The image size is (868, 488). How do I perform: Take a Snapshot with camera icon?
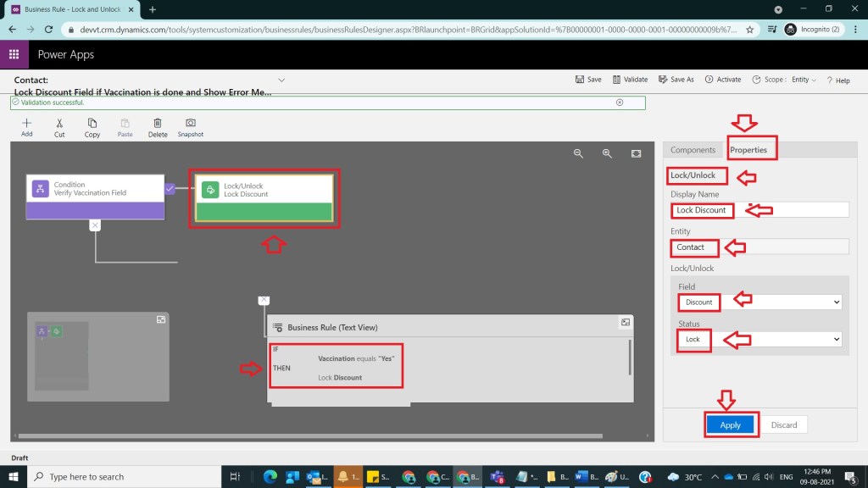[x=191, y=124]
